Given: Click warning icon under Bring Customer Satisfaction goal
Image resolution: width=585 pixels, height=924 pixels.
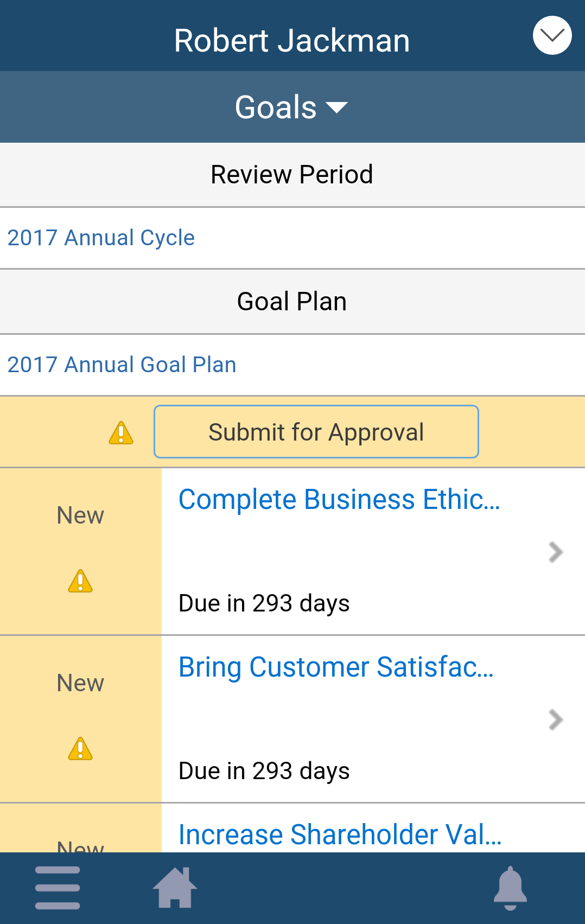Looking at the screenshot, I should pos(80,748).
